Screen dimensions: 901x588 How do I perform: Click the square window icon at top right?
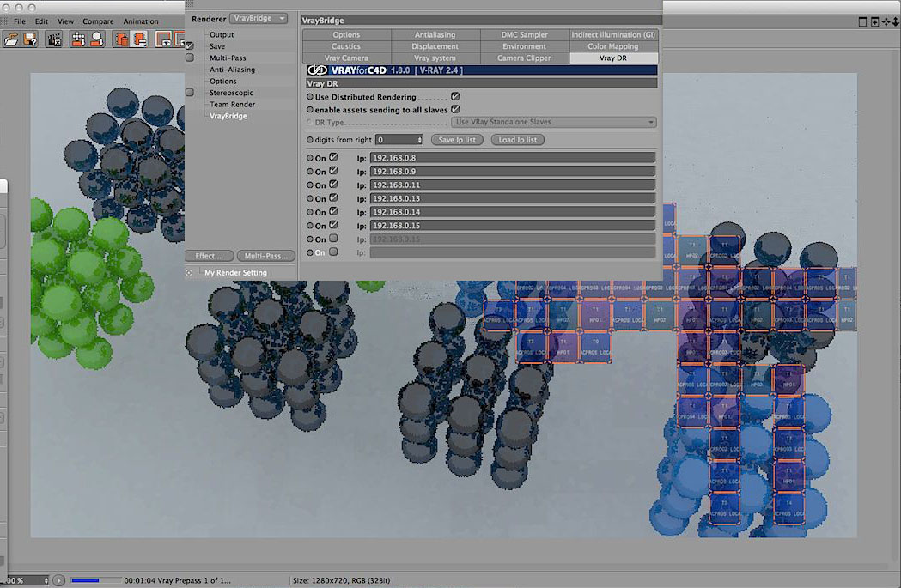pos(862,21)
